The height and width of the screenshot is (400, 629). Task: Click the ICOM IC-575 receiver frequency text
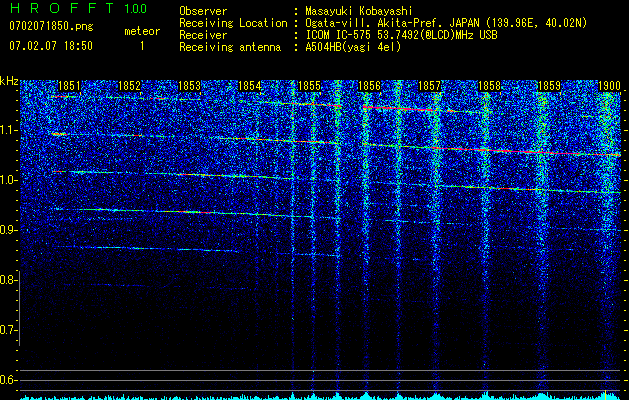pyautogui.click(x=401, y=35)
